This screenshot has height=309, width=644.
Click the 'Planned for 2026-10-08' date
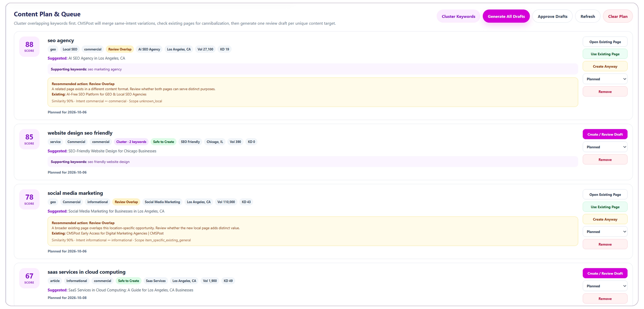coord(67,297)
